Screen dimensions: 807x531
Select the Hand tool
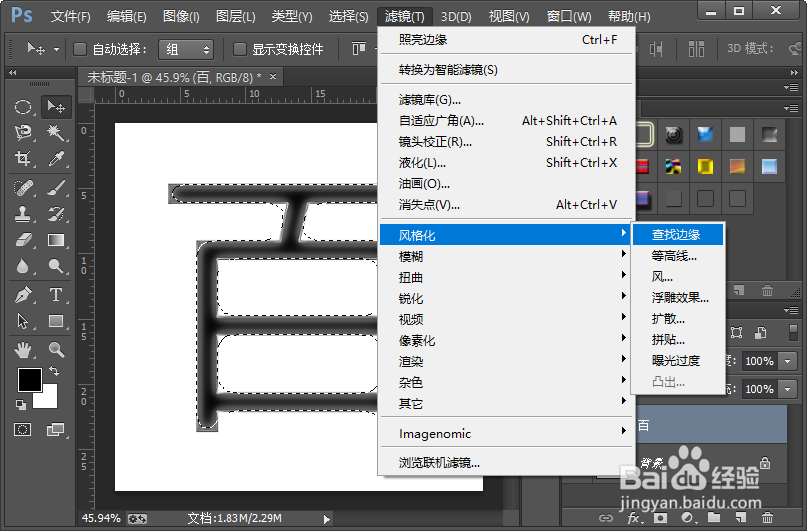pyautogui.click(x=23, y=350)
